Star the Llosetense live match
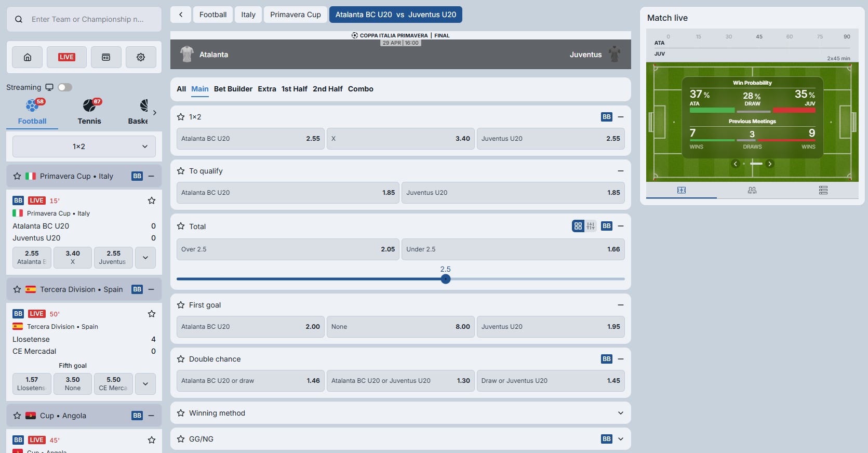Viewport: 868px width, 453px height. click(x=152, y=314)
